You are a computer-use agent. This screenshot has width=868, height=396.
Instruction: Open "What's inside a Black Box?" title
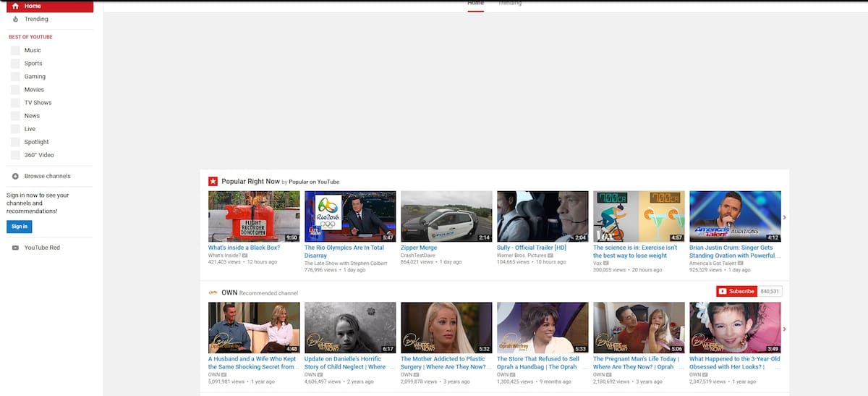[244, 248]
